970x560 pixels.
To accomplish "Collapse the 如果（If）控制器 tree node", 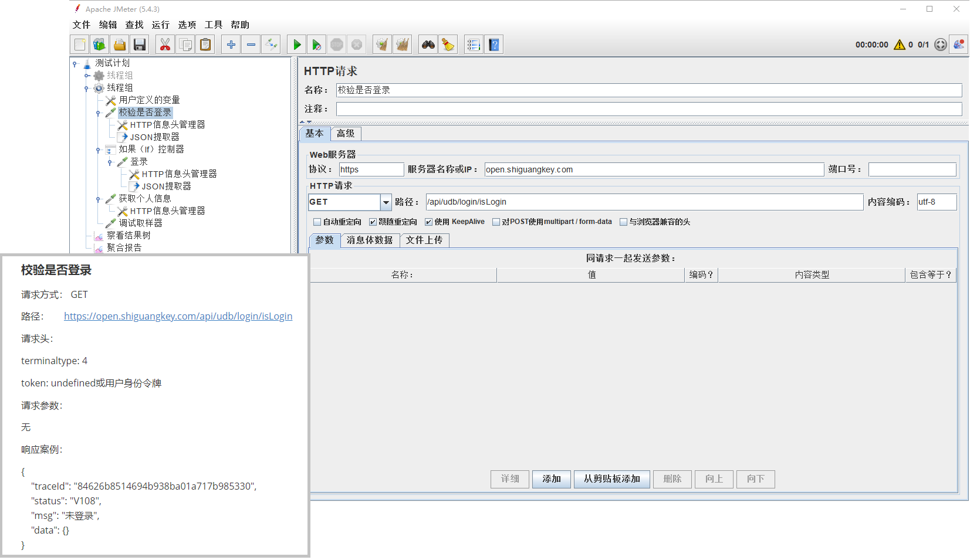I will (x=98, y=150).
